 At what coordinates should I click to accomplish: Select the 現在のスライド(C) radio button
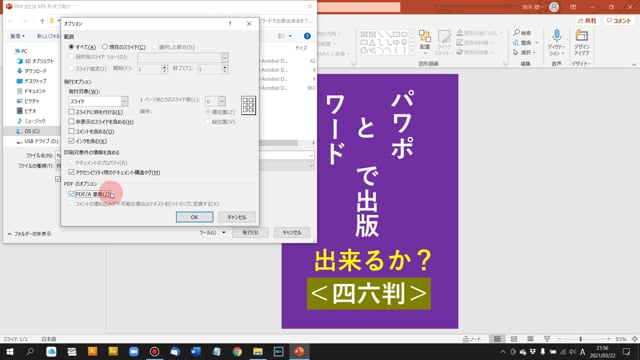click(105, 47)
